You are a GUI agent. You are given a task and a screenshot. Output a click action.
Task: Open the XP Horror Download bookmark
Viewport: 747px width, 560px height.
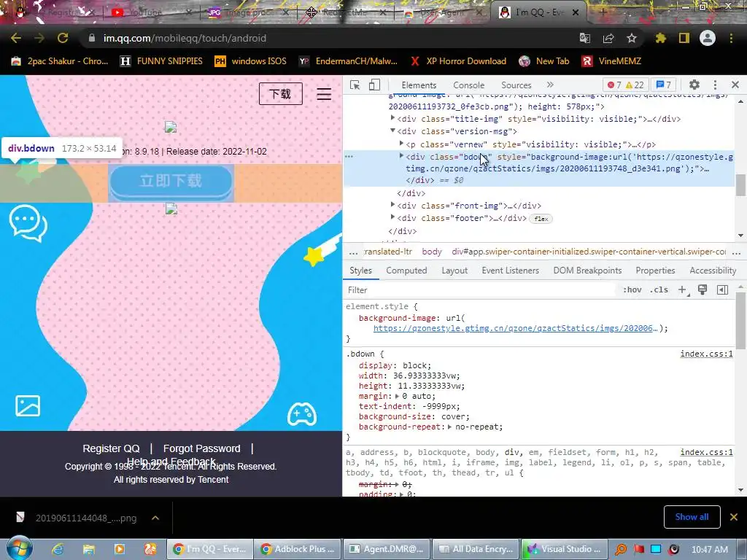click(x=458, y=61)
